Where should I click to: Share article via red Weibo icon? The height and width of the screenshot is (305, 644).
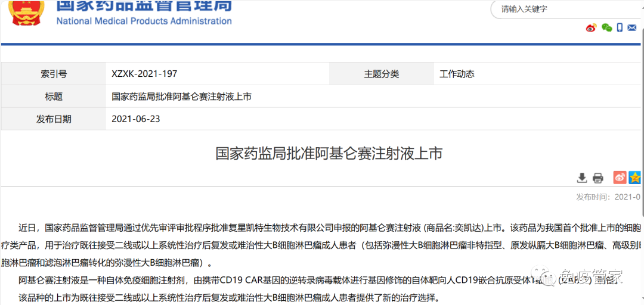point(620,178)
